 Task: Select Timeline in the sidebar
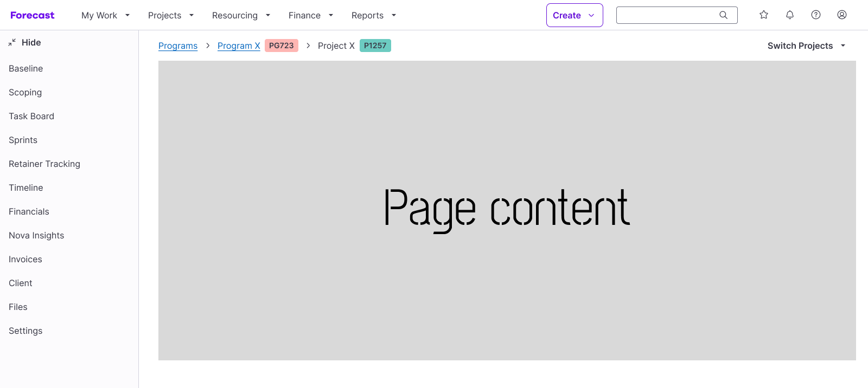(x=26, y=187)
